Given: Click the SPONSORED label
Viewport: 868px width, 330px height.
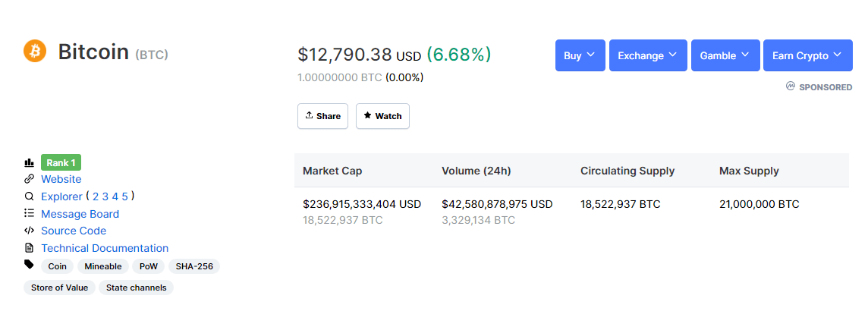Looking at the screenshot, I should point(826,87).
